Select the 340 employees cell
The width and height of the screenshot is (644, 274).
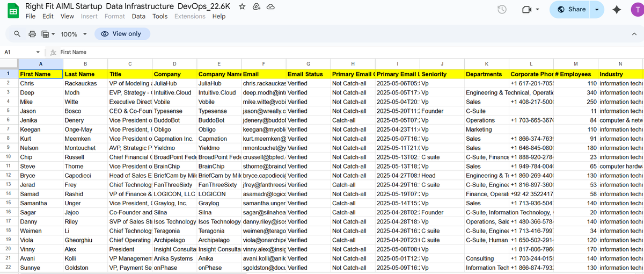[575, 92]
